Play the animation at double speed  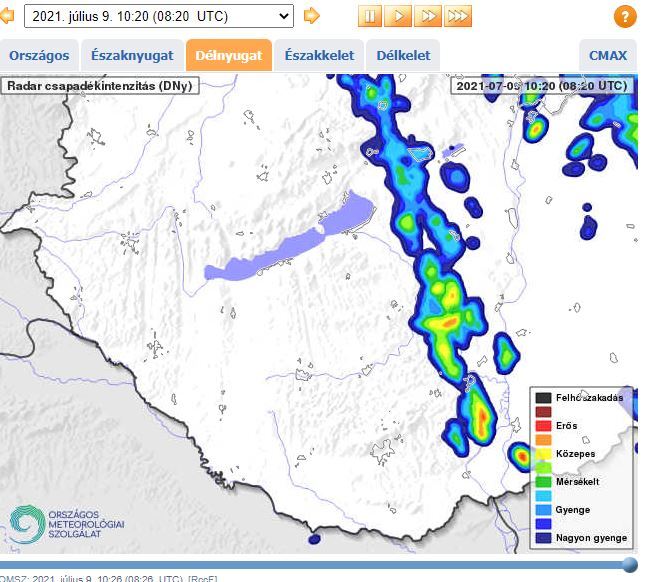coord(428,16)
